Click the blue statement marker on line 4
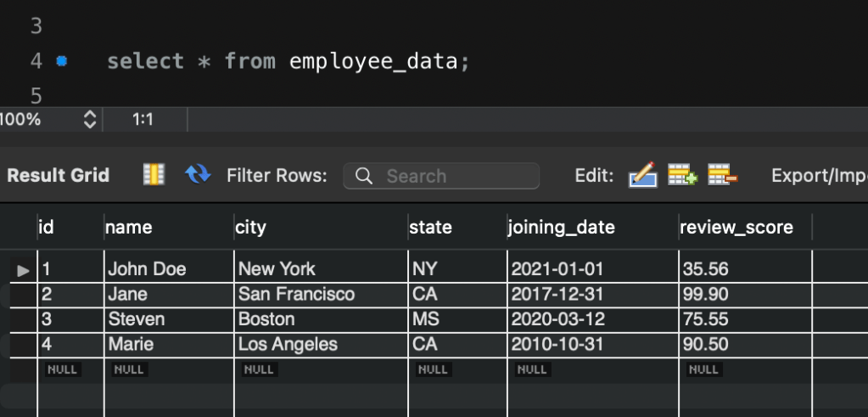The image size is (868, 417). (x=61, y=62)
